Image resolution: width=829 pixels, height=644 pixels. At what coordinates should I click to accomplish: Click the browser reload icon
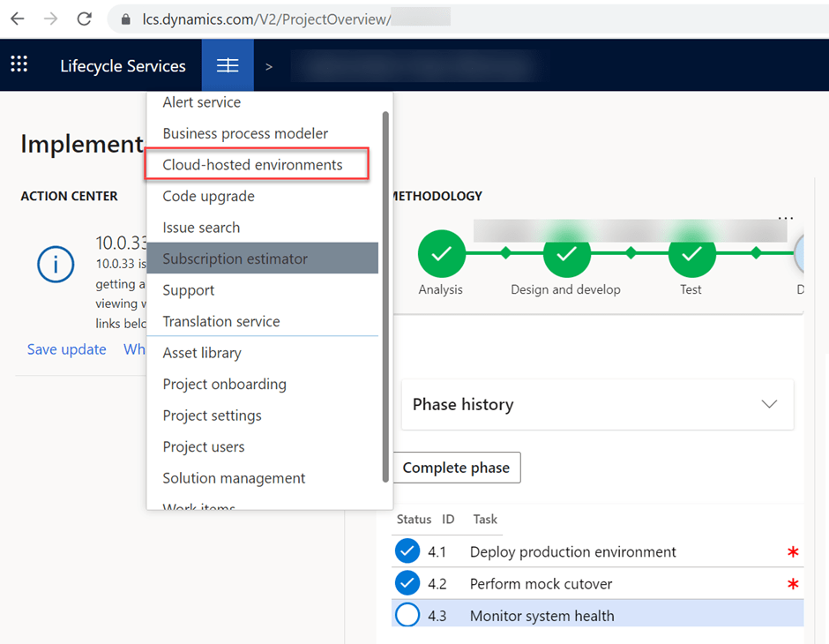pyautogui.click(x=84, y=19)
